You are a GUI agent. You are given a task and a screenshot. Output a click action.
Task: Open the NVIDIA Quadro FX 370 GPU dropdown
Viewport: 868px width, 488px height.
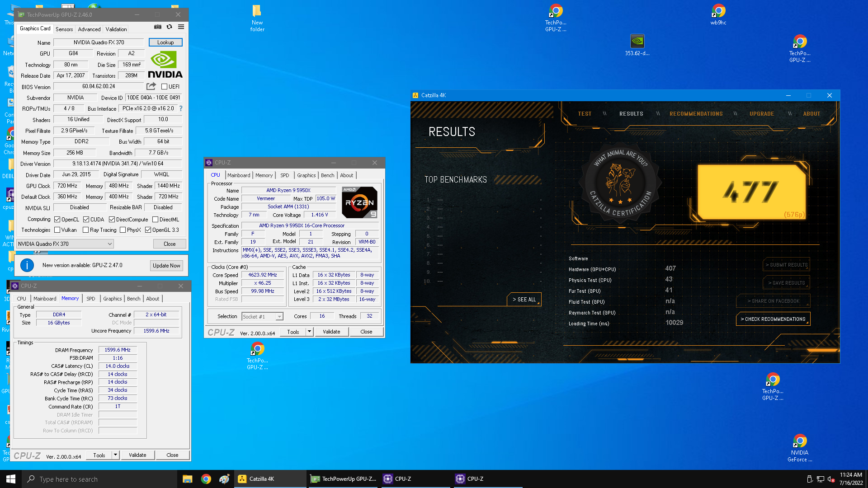pyautogui.click(x=65, y=244)
